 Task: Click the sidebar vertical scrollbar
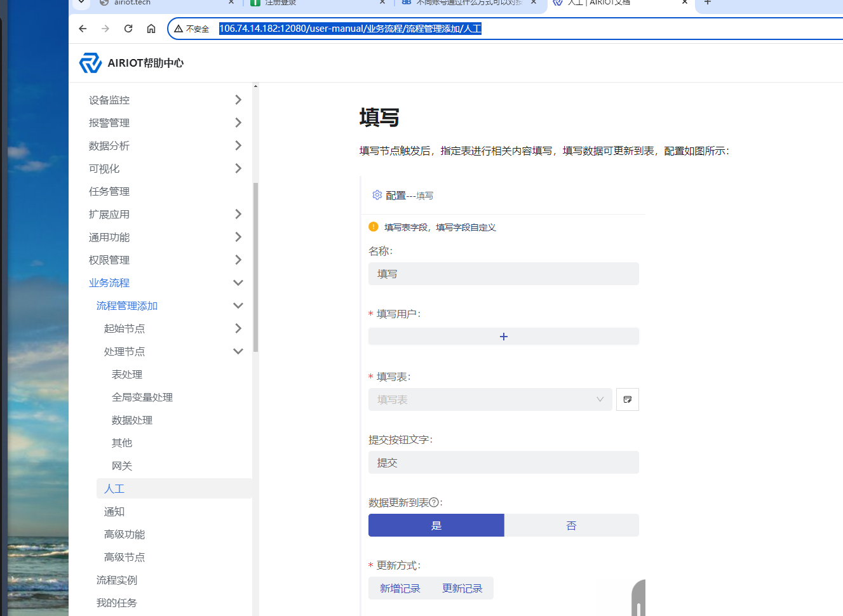tap(255, 267)
